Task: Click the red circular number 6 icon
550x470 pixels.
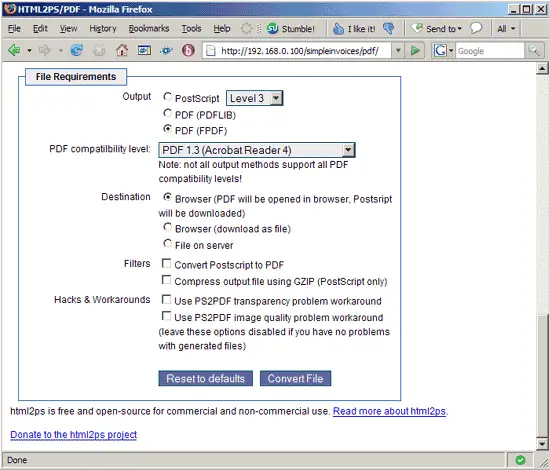Action: point(188,51)
